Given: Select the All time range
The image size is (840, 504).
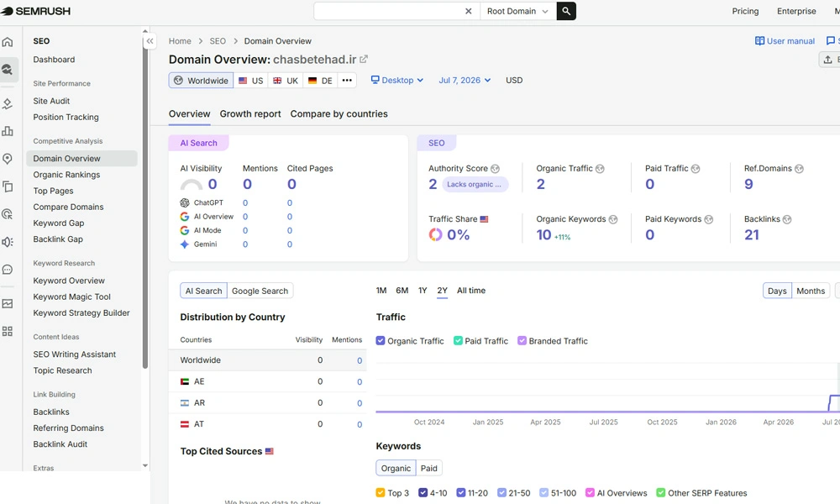Looking at the screenshot, I should [x=471, y=291].
